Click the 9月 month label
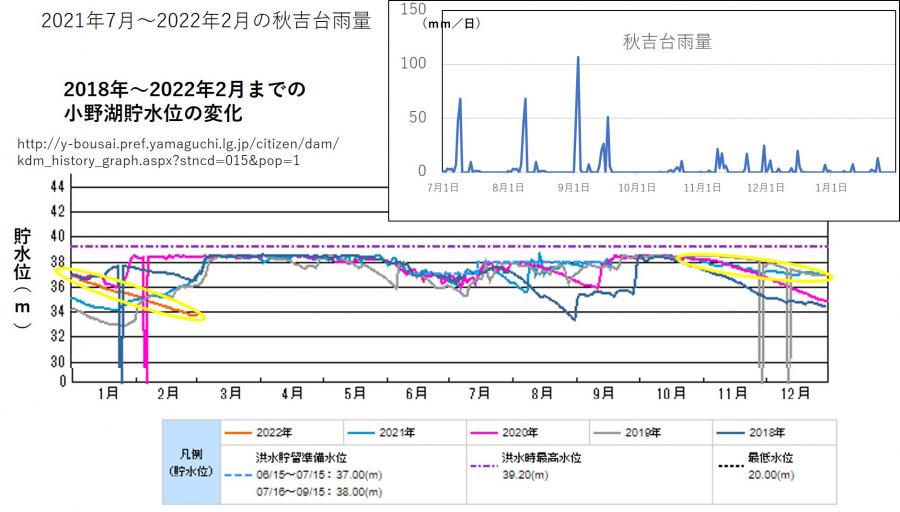The width and height of the screenshot is (900, 512). click(x=603, y=393)
